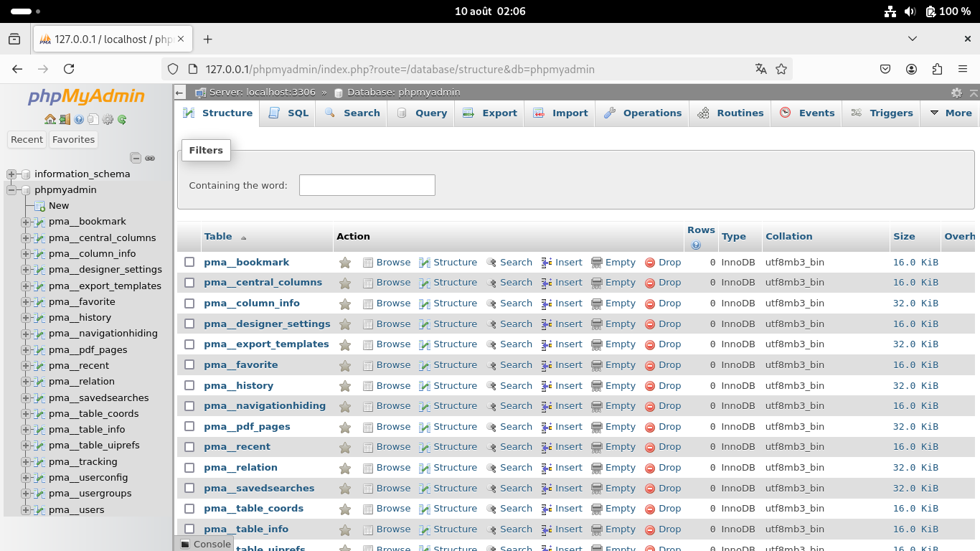The width and height of the screenshot is (980, 551).
Task: Select the checkbox beside pma__navigationhiding
Action: point(189,405)
